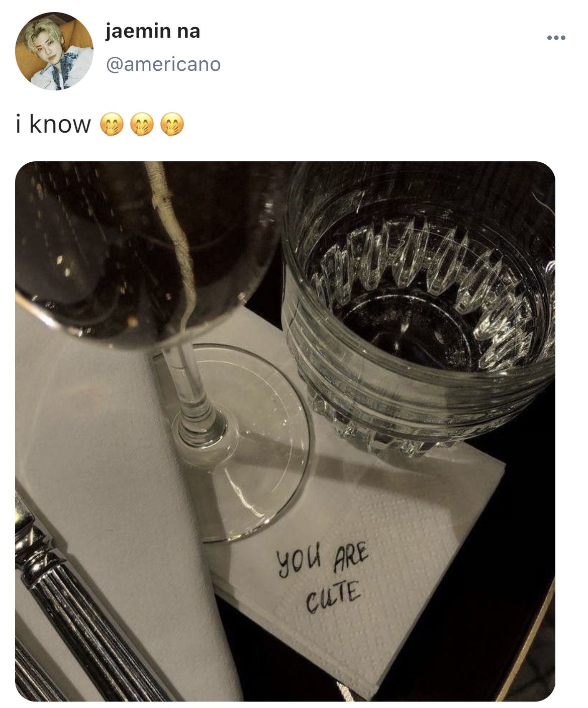The width and height of the screenshot is (588, 708).
Task: Click the word "CUTE" on the napkin
Action: 334,595
